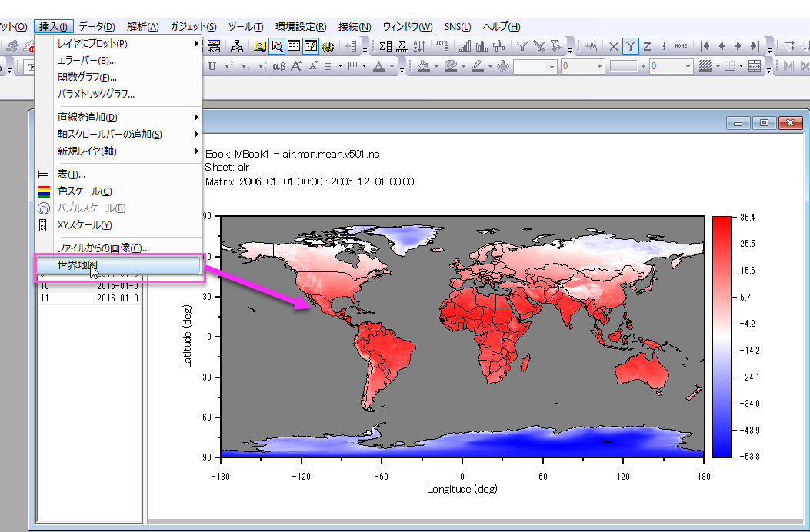Image resolution: width=810 pixels, height=532 pixels.
Task: Click the superscript x² icon
Action: pos(228,66)
